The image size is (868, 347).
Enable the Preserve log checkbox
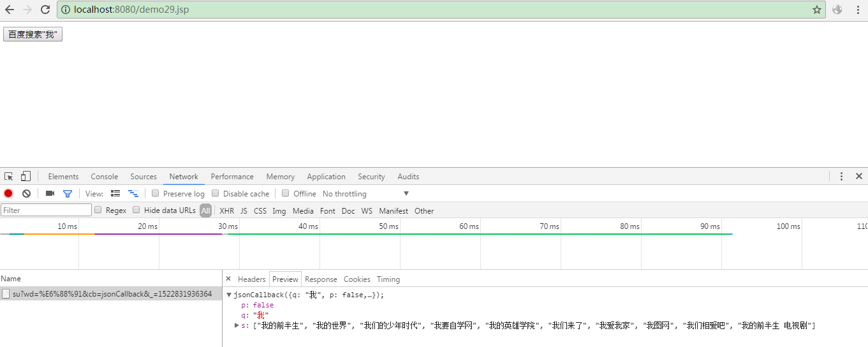(x=156, y=193)
